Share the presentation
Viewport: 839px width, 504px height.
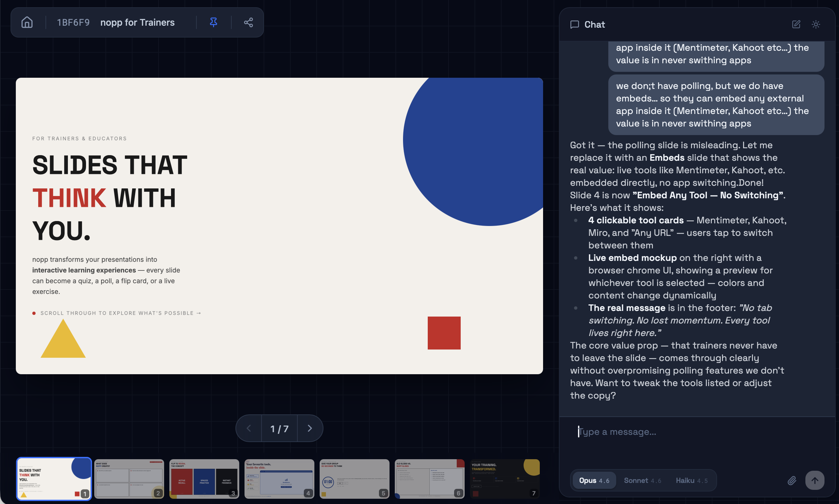[x=248, y=22]
